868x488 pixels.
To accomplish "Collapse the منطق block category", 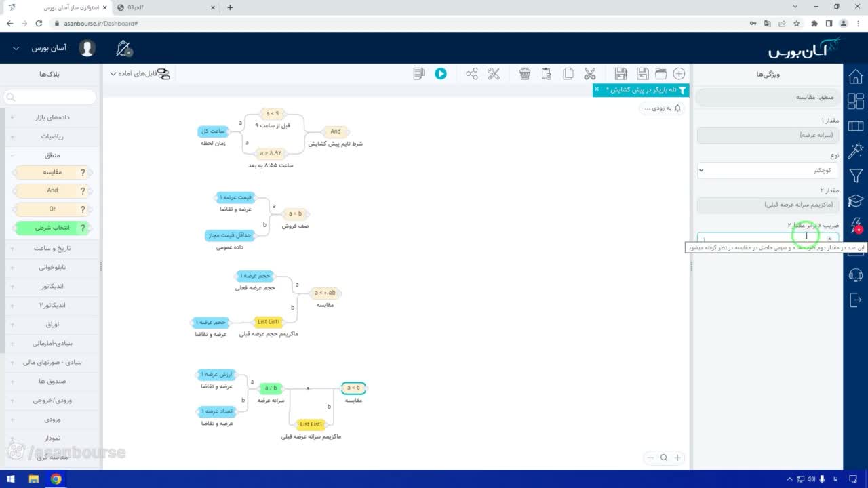I will pyautogui.click(x=52, y=155).
